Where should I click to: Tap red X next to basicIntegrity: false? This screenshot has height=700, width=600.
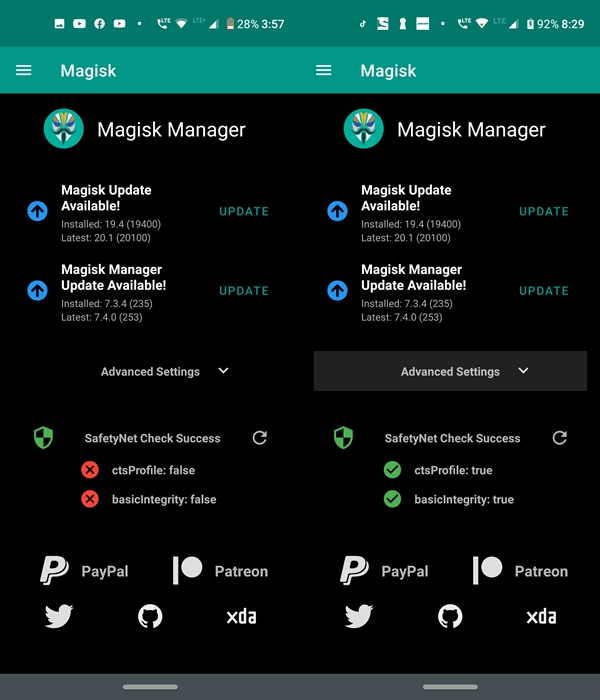(90, 499)
